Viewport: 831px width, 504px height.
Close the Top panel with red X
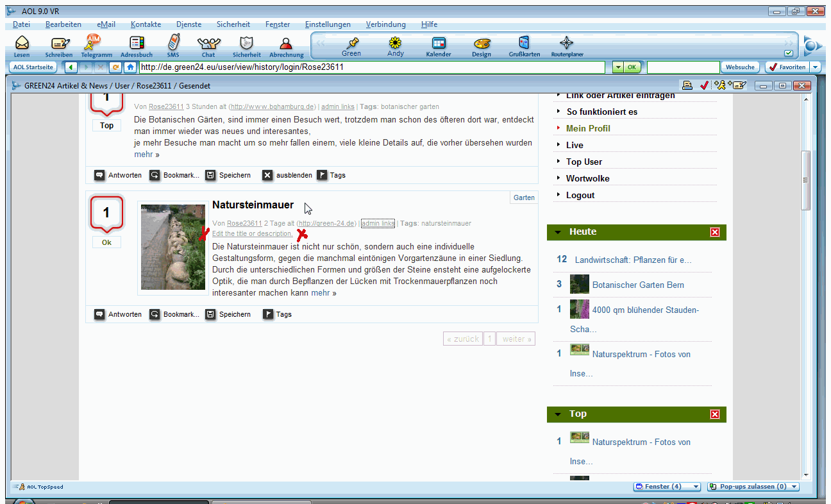point(715,414)
